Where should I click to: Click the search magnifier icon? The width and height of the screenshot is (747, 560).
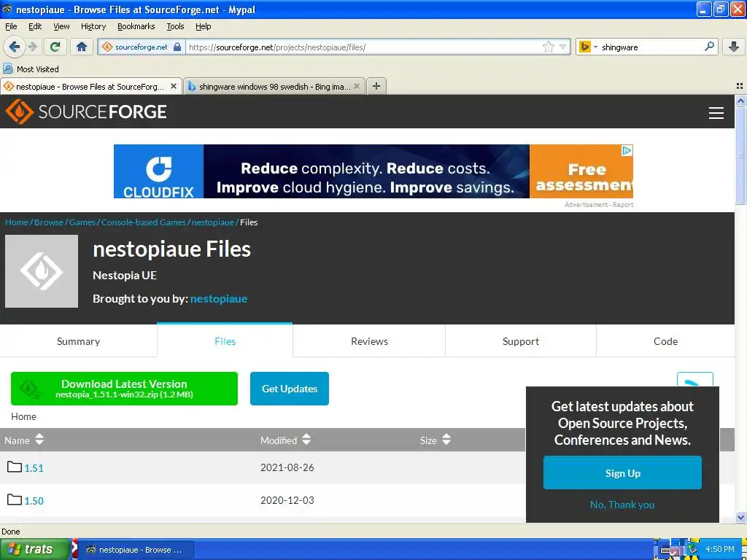(709, 46)
